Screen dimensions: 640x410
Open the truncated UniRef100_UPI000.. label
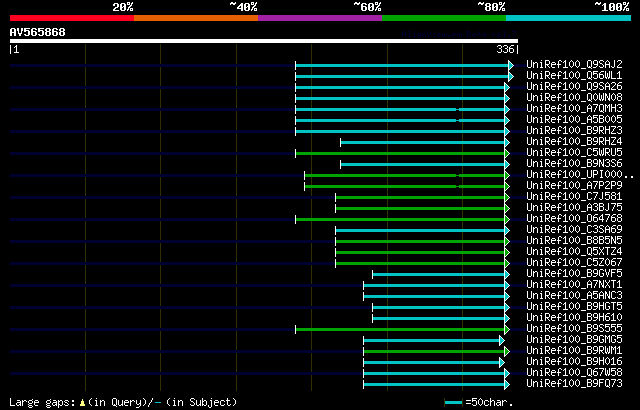click(580, 175)
